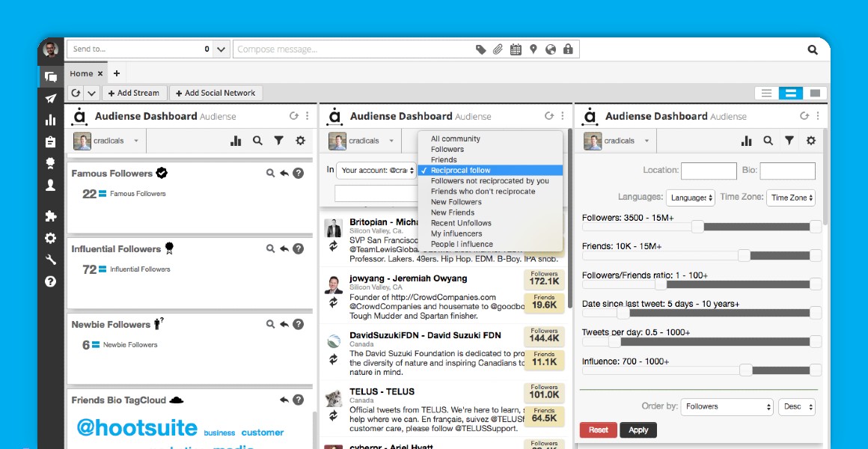Click the globe targeting icon in compose box

550,49
